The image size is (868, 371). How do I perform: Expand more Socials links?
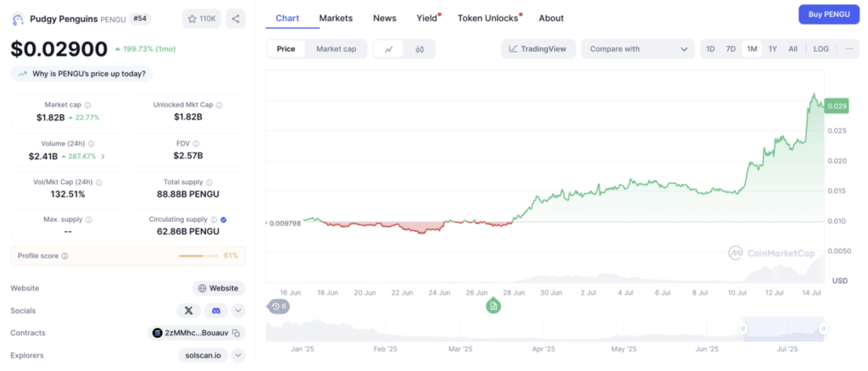[238, 311]
